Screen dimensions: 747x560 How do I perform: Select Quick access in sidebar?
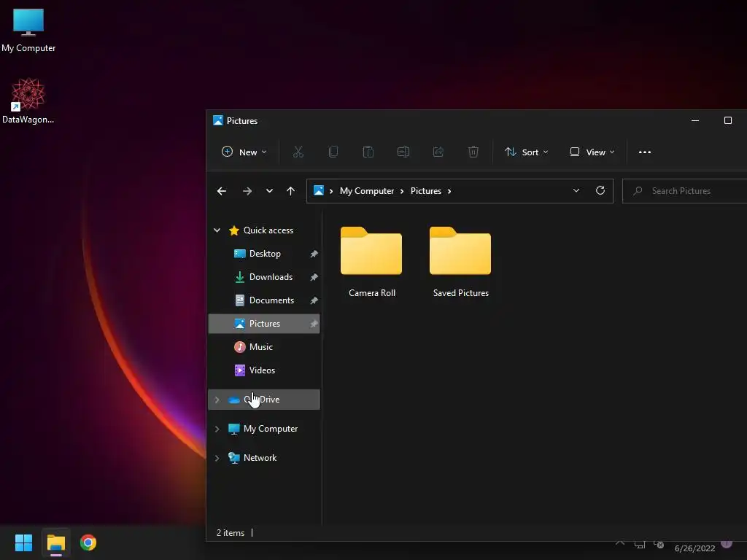[x=268, y=230]
